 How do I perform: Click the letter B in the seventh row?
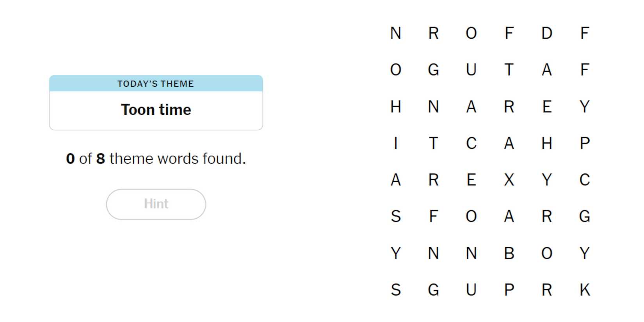(x=509, y=253)
